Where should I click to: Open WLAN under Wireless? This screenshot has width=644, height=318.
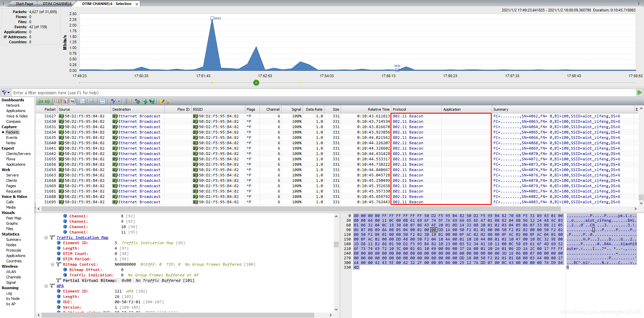click(x=11, y=272)
